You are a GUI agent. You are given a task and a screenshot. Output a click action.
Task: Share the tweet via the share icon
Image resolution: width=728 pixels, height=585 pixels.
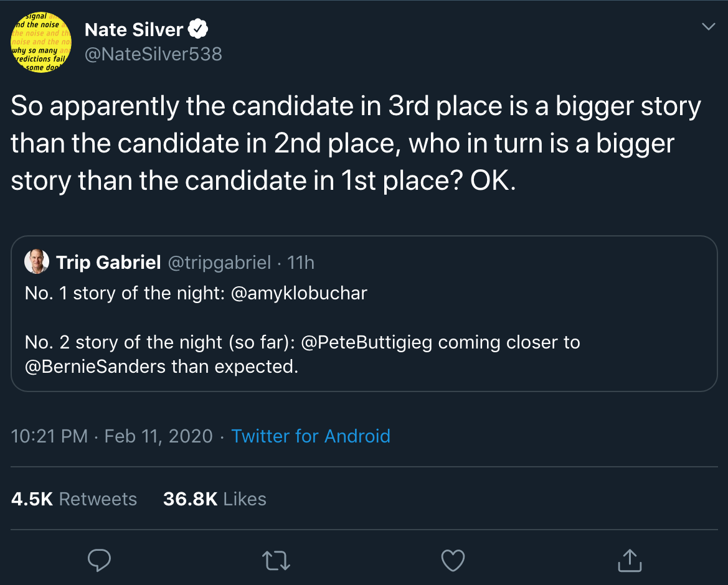point(630,560)
